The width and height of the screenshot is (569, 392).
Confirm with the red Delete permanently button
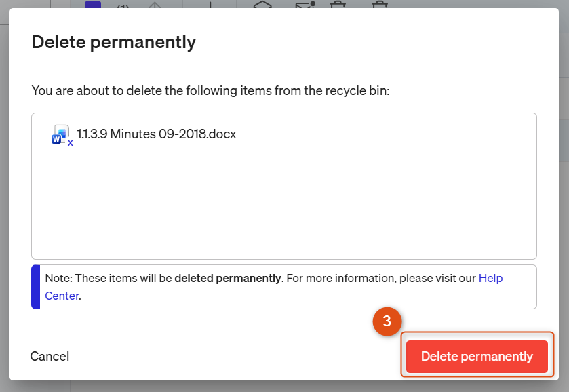[477, 357]
